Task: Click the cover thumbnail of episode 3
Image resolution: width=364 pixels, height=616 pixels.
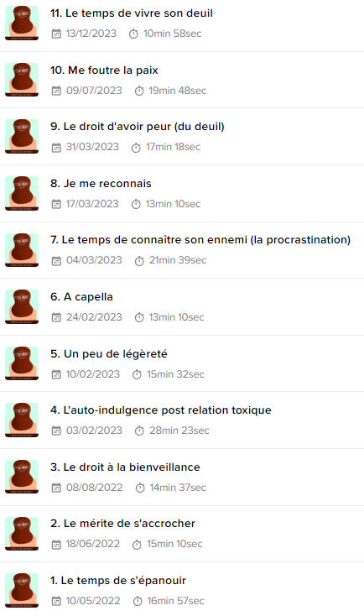Action: pyautogui.click(x=22, y=477)
